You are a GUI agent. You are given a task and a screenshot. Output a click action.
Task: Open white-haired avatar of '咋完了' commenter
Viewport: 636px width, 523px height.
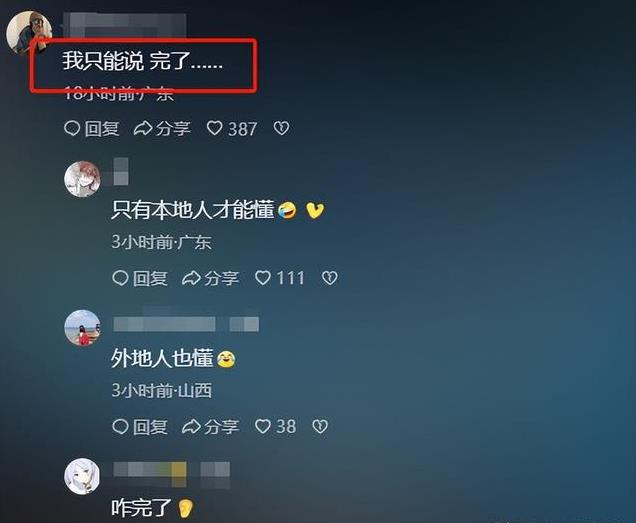82,476
